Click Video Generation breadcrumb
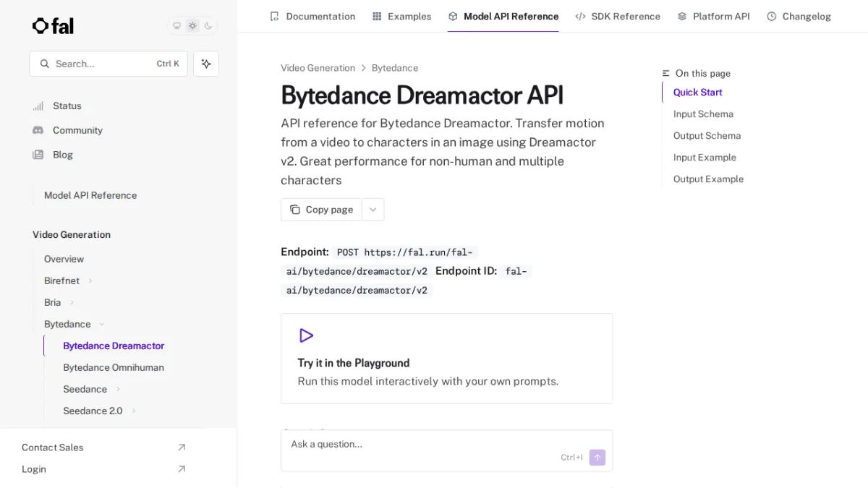 click(x=318, y=68)
